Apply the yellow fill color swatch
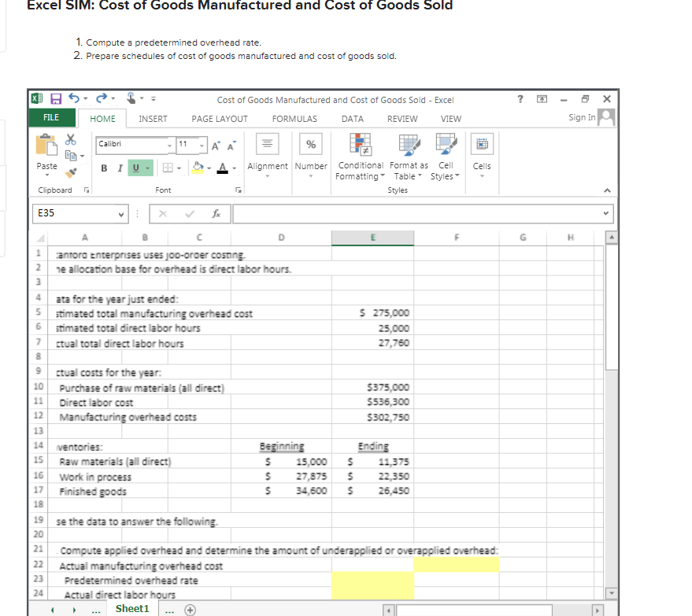This screenshot has height=616, width=692. pos(198,168)
